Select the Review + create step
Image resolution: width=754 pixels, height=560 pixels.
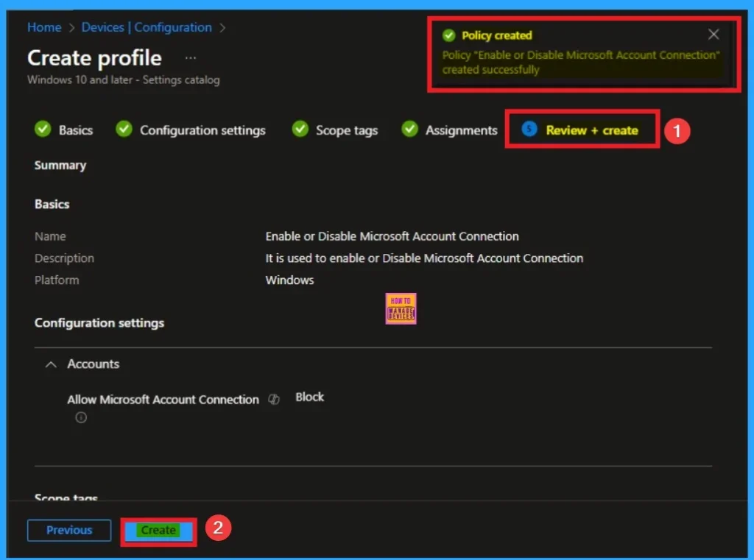[x=591, y=130]
